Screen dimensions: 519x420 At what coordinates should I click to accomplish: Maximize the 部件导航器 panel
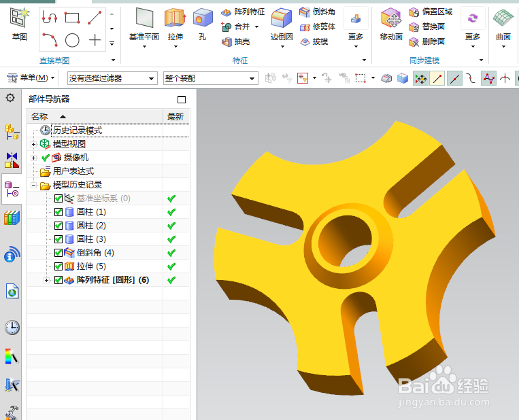[182, 99]
